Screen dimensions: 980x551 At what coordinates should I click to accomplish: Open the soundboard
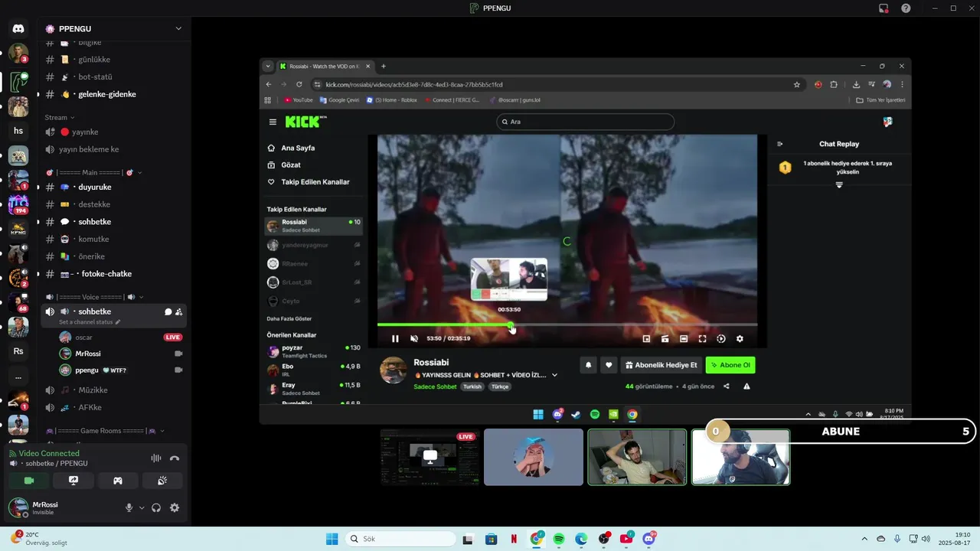[x=162, y=481]
